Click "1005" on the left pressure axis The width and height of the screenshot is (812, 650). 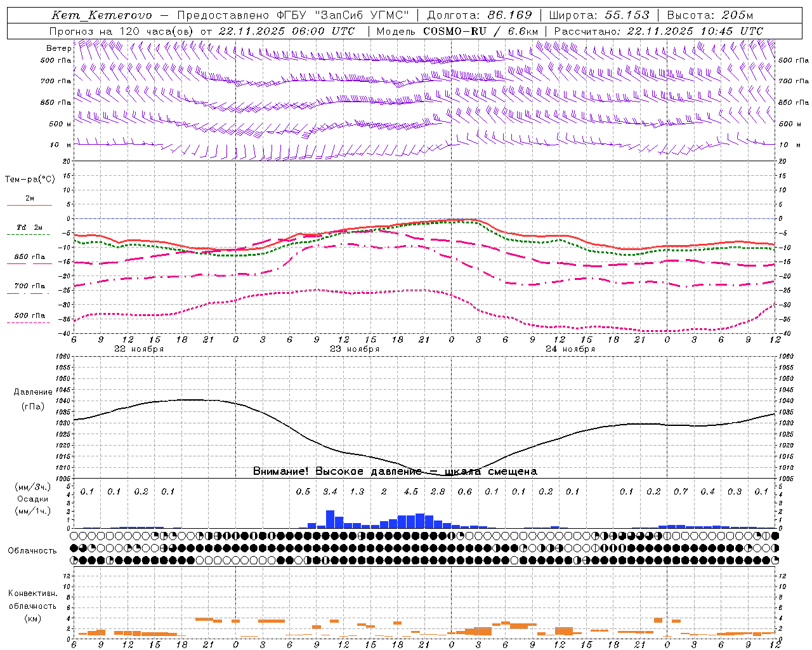[64, 478]
